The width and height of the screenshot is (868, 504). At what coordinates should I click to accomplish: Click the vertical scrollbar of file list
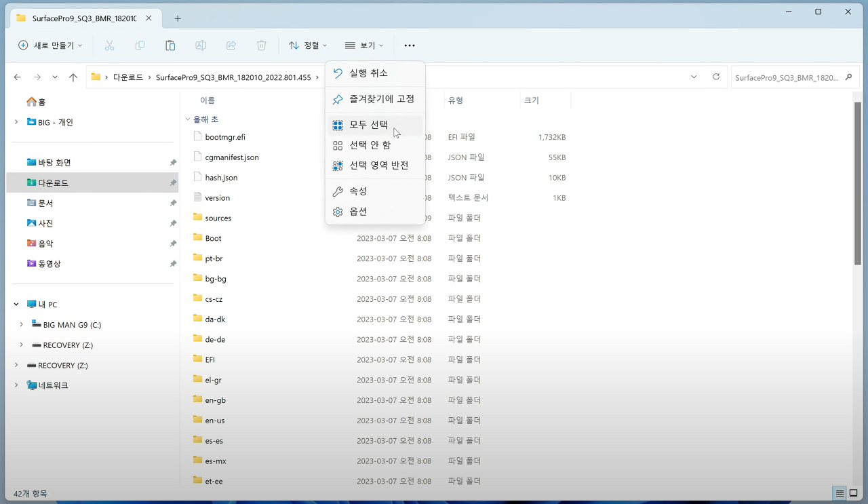click(x=858, y=183)
